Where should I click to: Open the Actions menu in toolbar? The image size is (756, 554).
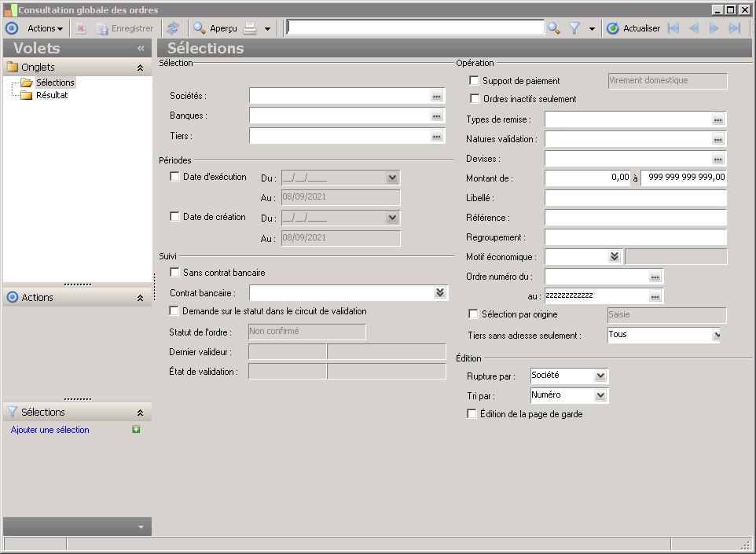point(45,28)
